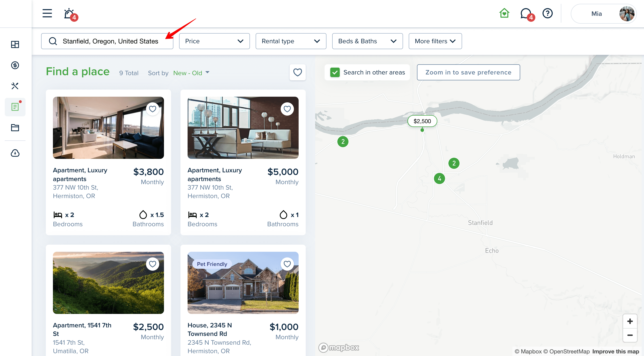The image size is (644, 356).
Task: Open the alarm bell notifications
Action: coord(69,14)
